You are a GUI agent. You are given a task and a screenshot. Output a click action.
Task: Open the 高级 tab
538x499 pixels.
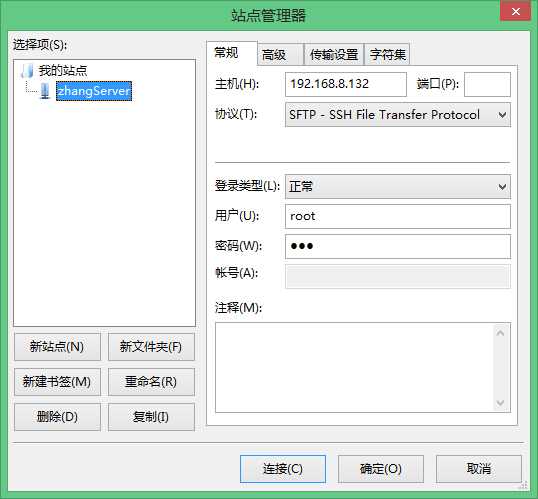point(280,54)
